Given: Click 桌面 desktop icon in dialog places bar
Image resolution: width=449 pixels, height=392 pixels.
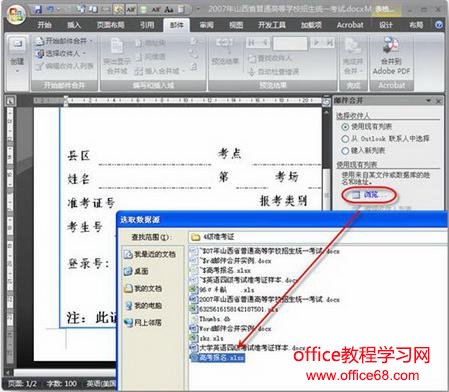Looking at the screenshot, I should pos(128,271).
